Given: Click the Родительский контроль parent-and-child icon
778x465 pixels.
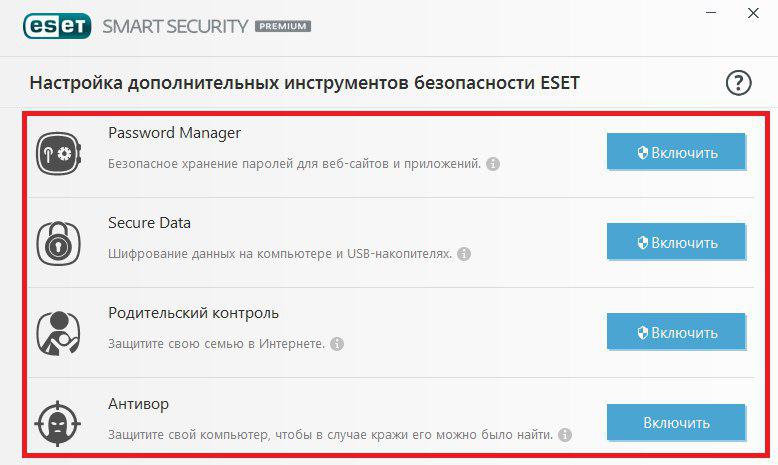Looking at the screenshot, I should pyautogui.click(x=59, y=333).
